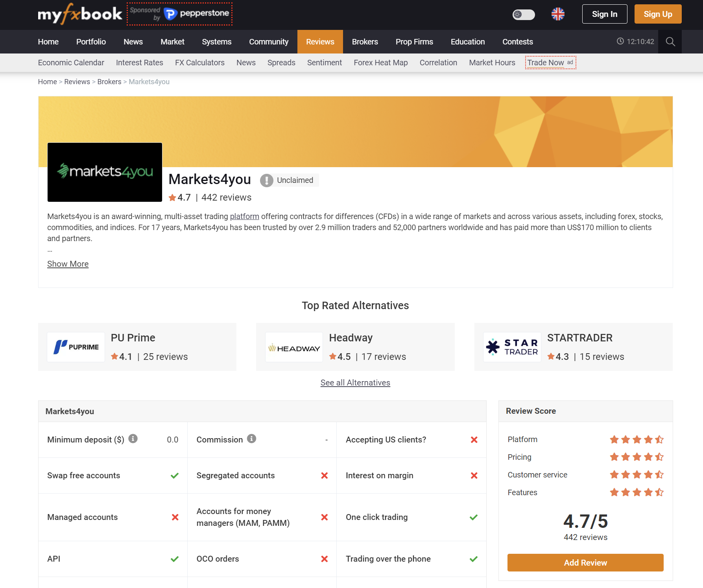The width and height of the screenshot is (703, 588).
Task: Open See all Alternatives link
Action: (355, 382)
